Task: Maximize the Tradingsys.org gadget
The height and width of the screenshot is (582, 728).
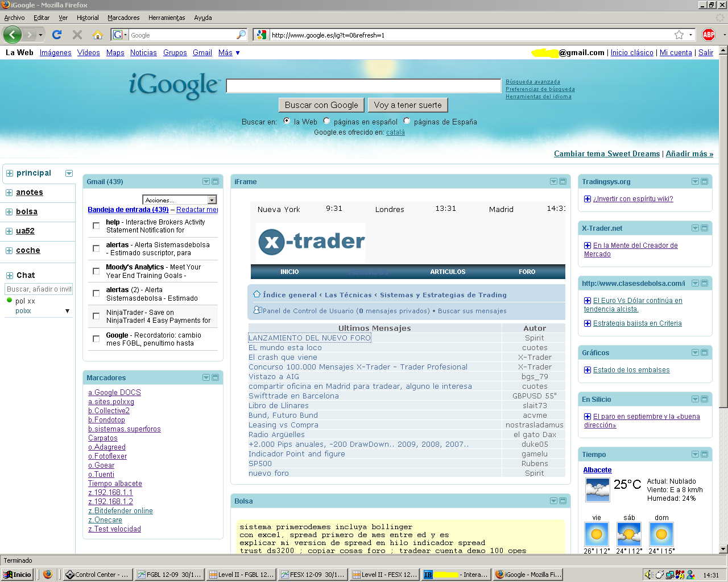Action: tap(705, 181)
